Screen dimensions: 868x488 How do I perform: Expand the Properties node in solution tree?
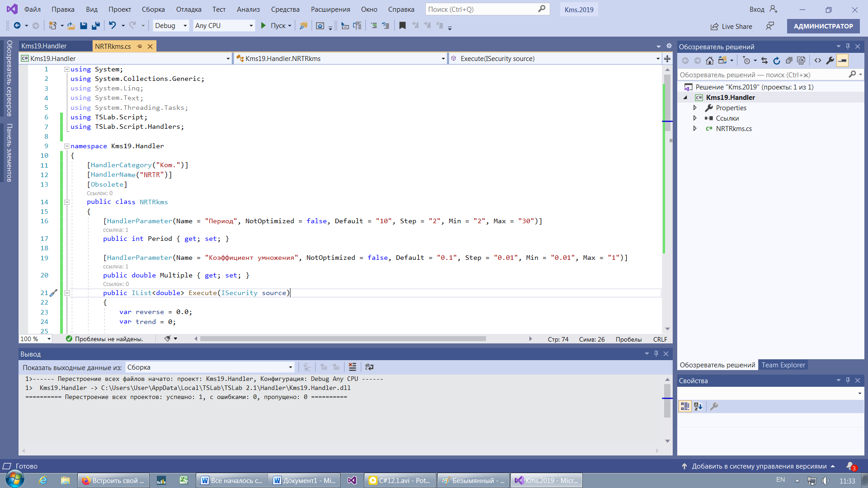tap(695, 108)
